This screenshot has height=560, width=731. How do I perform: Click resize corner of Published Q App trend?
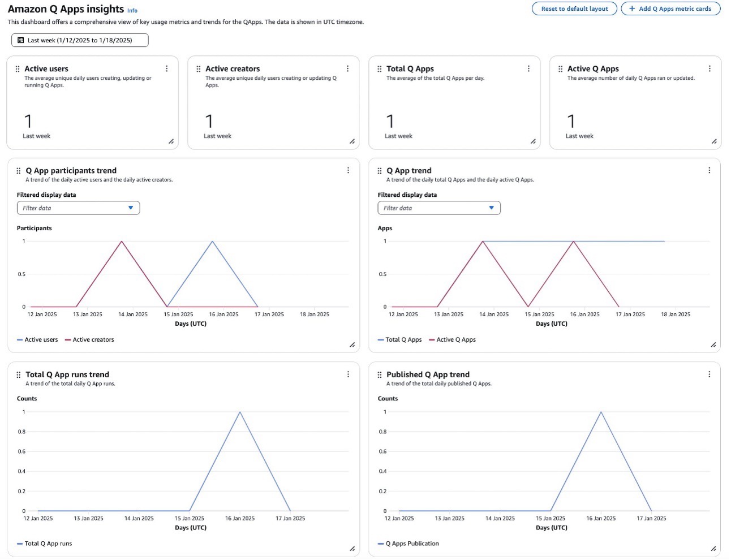(713, 549)
